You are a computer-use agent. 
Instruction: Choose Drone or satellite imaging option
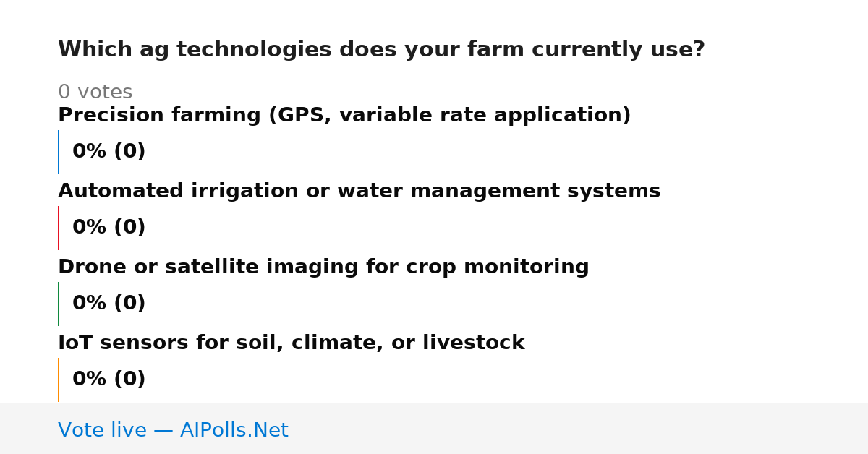click(x=323, y=267)
